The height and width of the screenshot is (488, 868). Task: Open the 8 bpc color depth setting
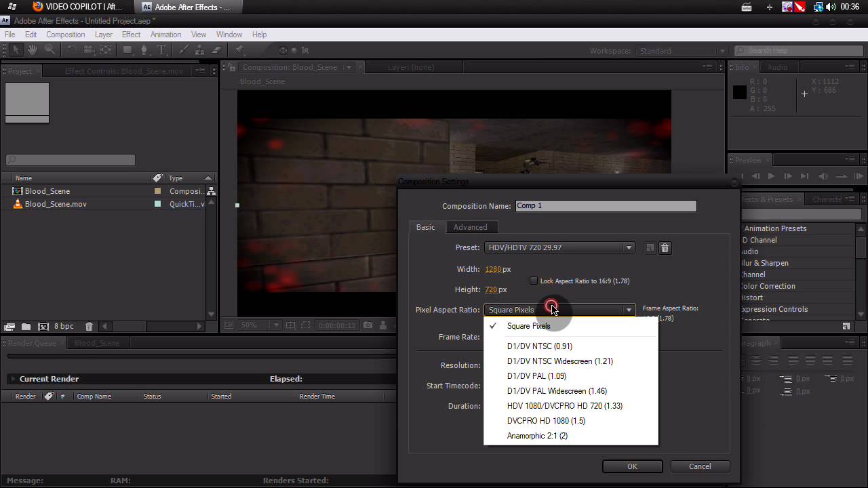(64, 327)
